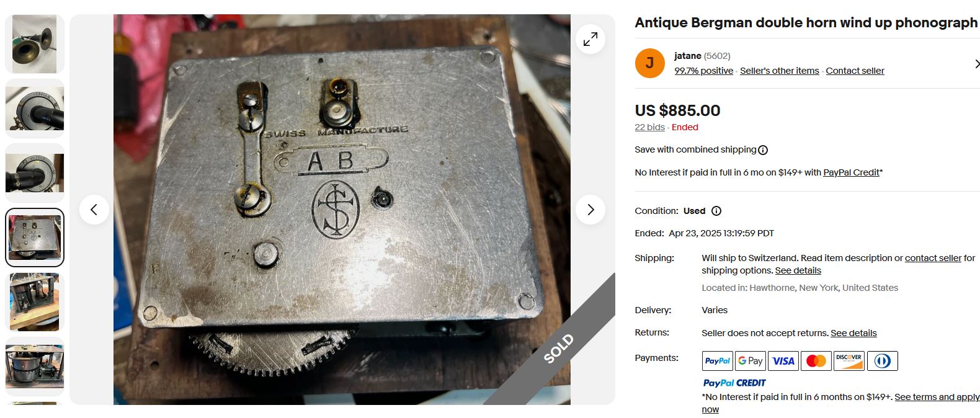This screenshot has height=418, width=980.
Task: Open the jatane seller avatar
Action: coord(650,63)
